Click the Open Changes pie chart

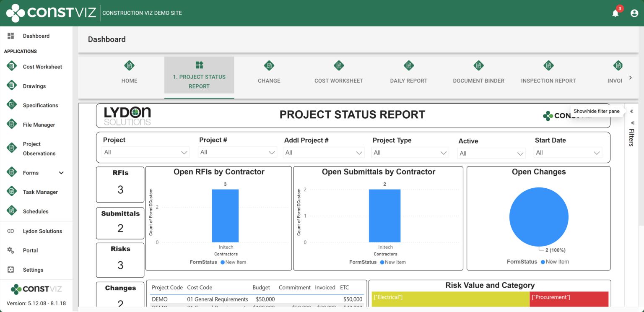point(539,217)
